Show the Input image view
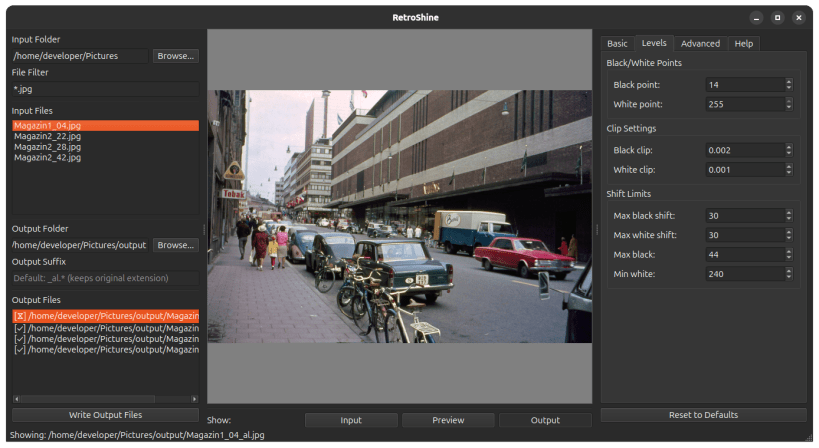The image size is (819, 448). [351, 420]
